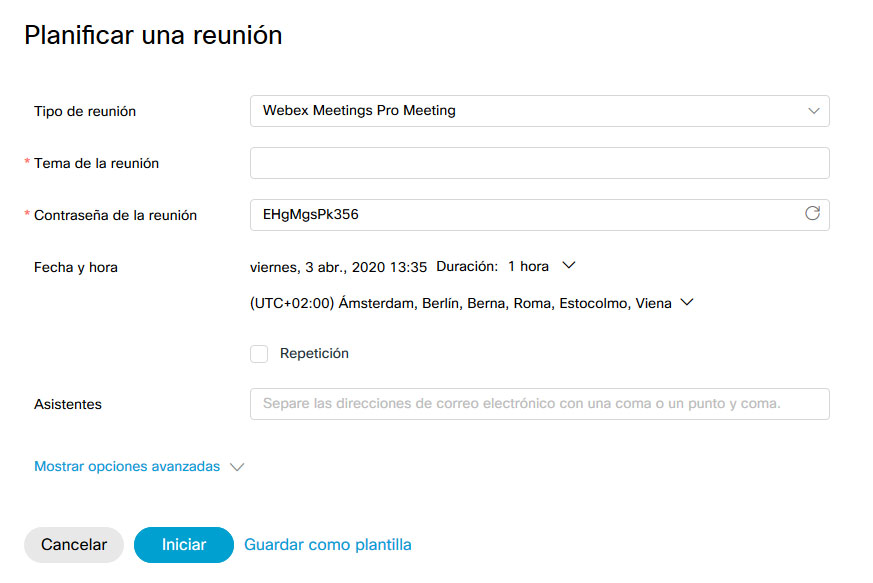
Task: Focus the Tema de la reunión field
Action: click(x=539, y=163)
